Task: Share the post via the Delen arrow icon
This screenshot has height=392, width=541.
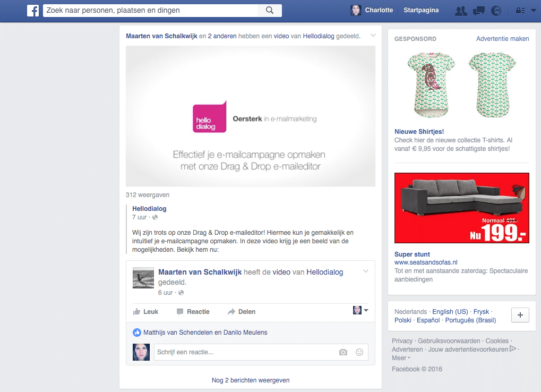Action: 232,311
